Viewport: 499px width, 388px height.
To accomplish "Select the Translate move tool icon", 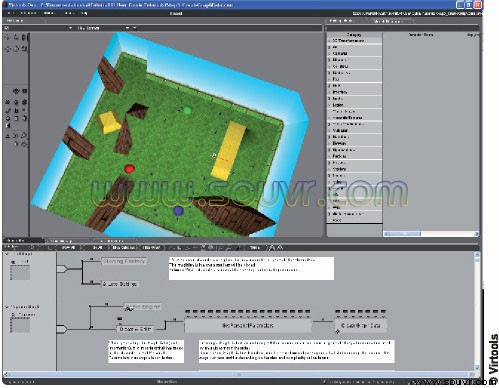I will click(x=7, y=49).
